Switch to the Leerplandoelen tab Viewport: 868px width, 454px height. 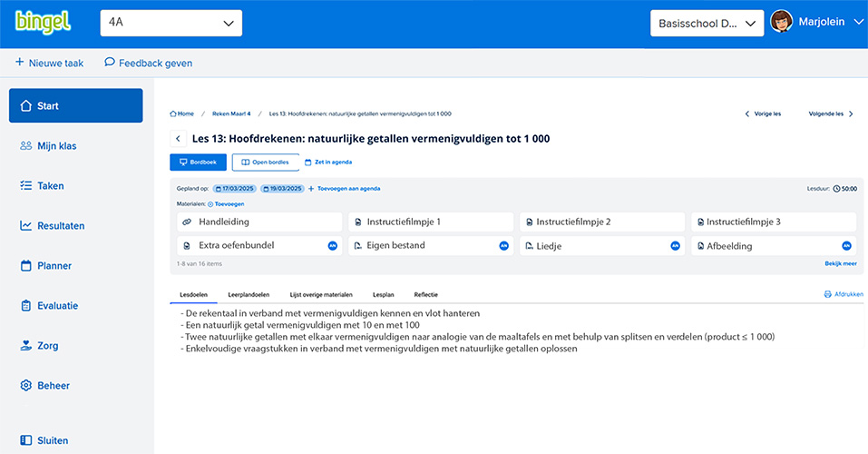(x=249, y=294)
